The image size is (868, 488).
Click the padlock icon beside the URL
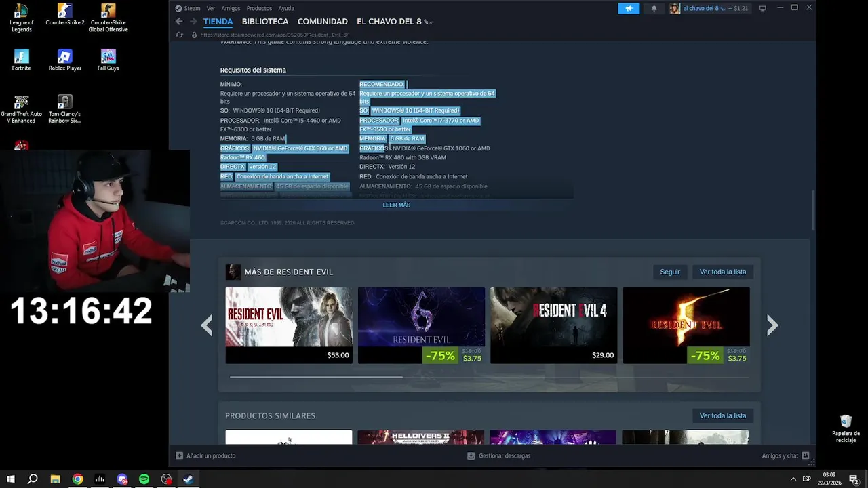(x=194, y=35)
